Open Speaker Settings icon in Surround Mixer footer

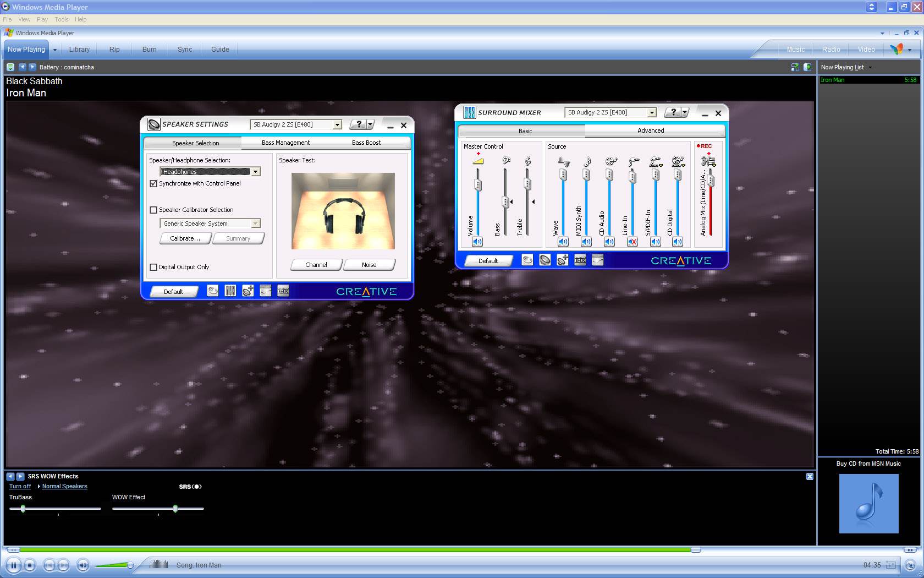click(545, 260)
